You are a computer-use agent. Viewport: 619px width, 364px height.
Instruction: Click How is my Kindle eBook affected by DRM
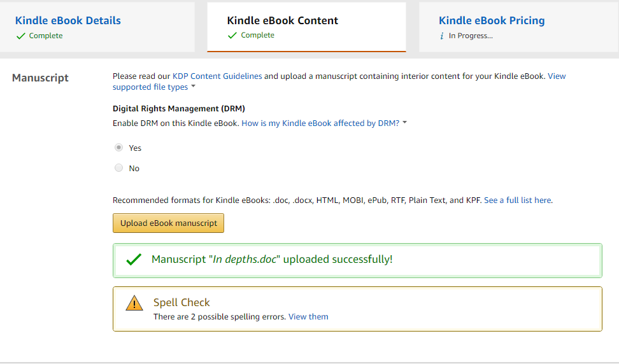320,123
